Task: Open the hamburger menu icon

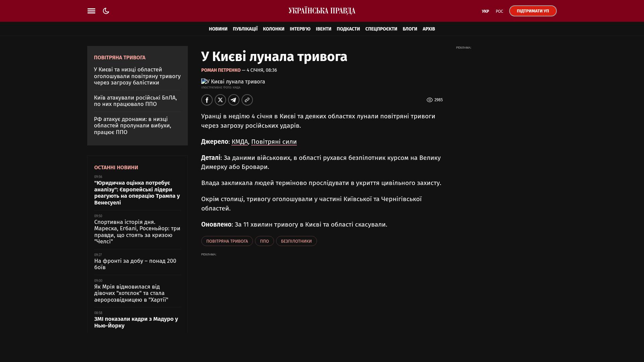Action: point(91,11)
